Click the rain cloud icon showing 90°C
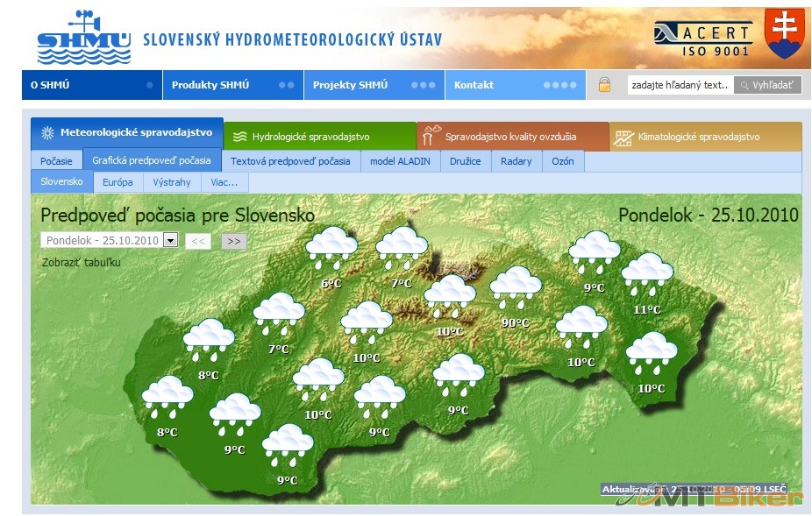This screenshot has width=812, height=516. pos(516,287)
